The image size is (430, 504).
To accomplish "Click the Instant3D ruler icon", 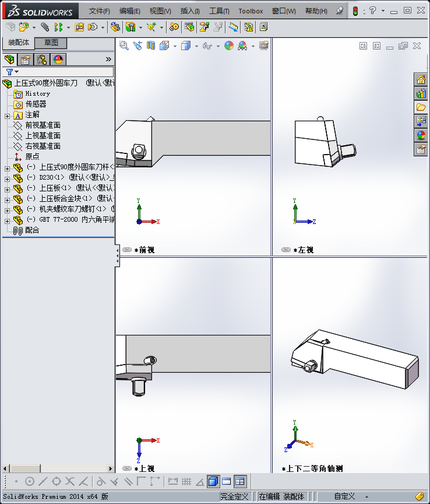I will [233, 27].
